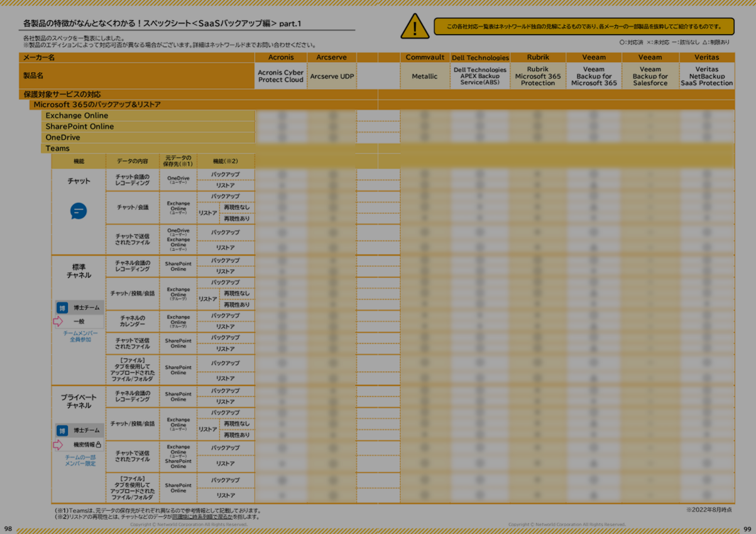
Task: Click the チームの一部メンバー限定 caption
Action: pyautogui.click(x=80, y=460)
